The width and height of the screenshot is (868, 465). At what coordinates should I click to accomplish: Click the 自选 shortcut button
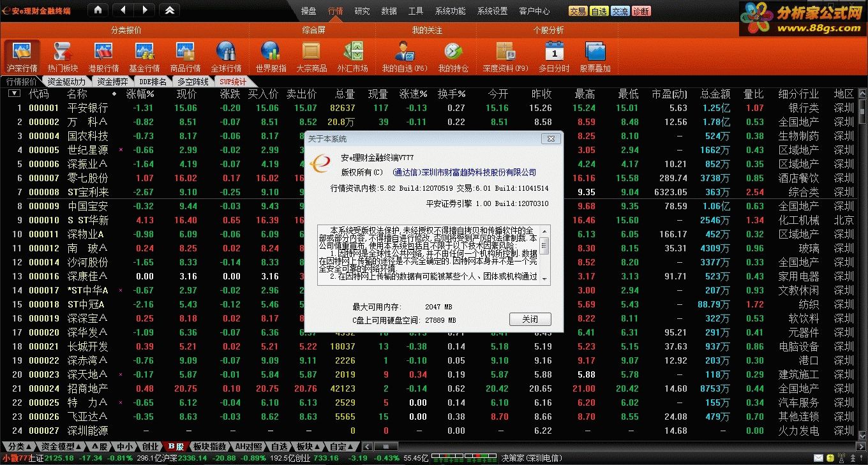pyautogui.click(x=599, y=11)
